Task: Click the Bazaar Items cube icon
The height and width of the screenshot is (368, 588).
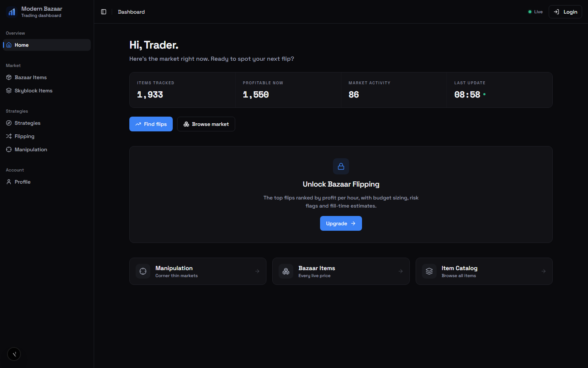Action: click(x=9, y=77)
